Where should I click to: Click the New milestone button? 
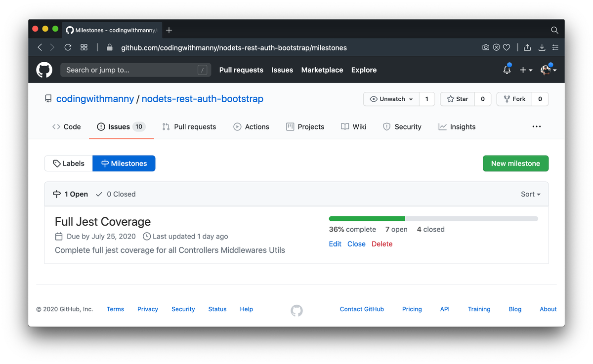(515, 163)
